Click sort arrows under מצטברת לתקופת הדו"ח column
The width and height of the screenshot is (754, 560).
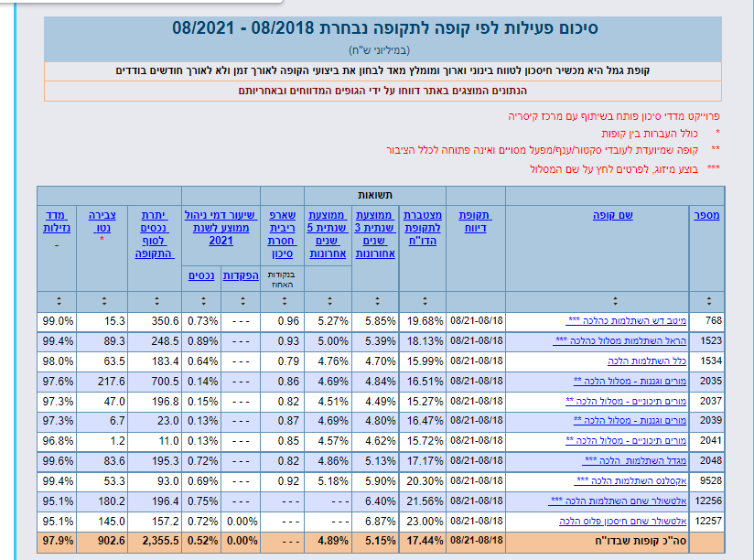coord(425,301)
